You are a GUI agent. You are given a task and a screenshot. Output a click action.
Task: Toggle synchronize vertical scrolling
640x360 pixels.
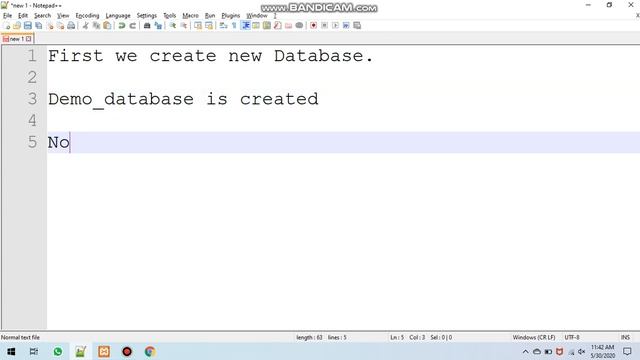[198, 26]
